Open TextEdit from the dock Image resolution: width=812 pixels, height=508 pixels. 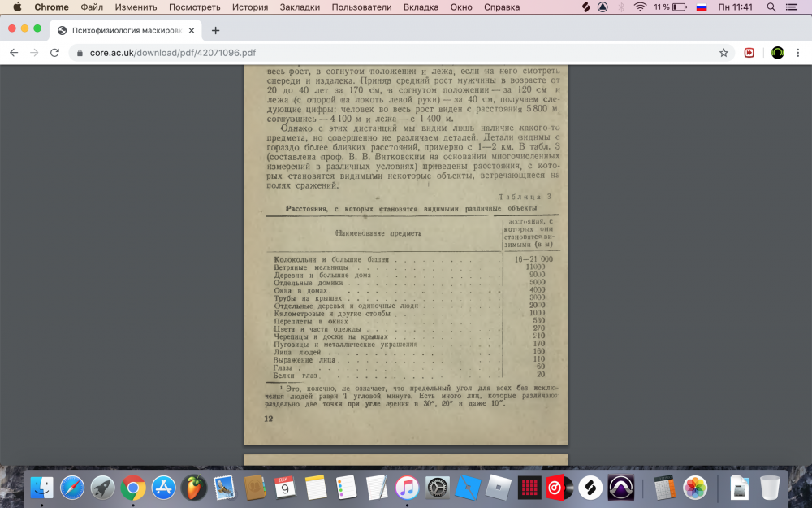point(377,488)
